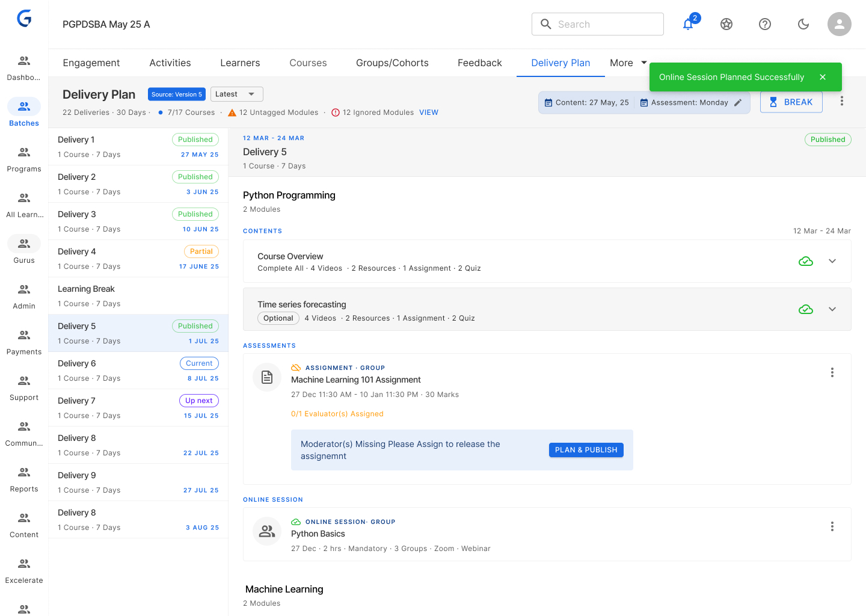The width and height of the screenshot is (866, 616).
Task: Select the delivery dated 3 AUG 25
Action: 138,520
